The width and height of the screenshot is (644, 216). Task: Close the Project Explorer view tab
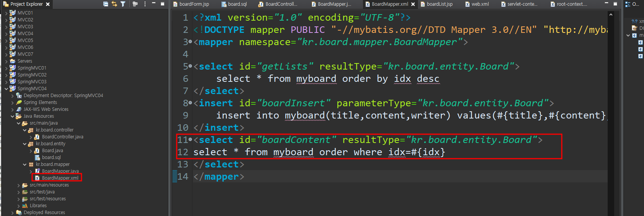[48, 4]
